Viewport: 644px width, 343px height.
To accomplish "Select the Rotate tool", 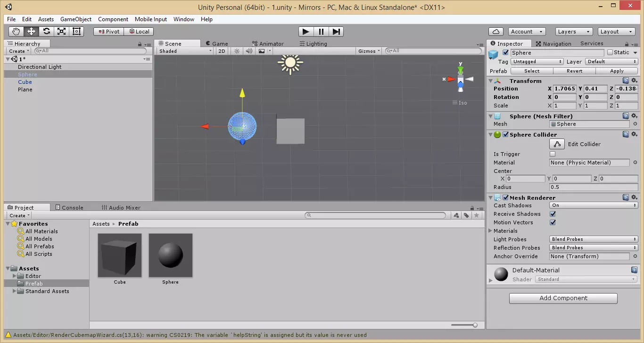I will [46, 32].
